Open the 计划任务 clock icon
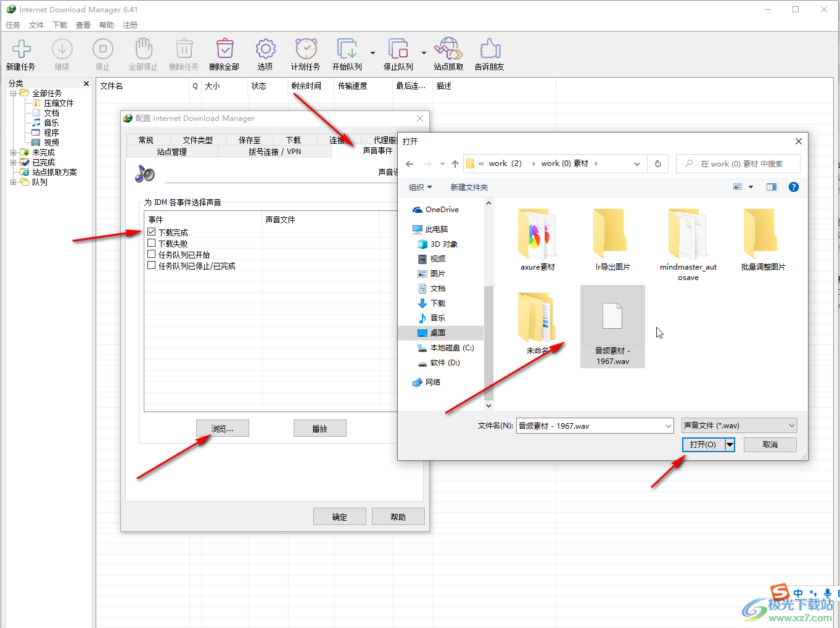The height and width of the screenshot is (628, 840). (306, 49)
